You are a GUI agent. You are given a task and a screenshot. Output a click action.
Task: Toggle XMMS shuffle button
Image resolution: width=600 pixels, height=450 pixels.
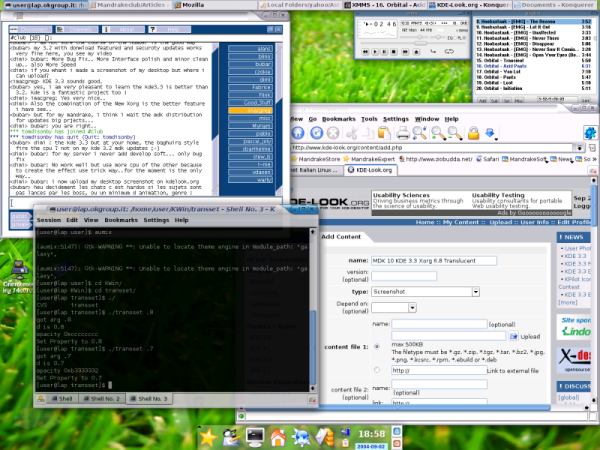point(433,51)
